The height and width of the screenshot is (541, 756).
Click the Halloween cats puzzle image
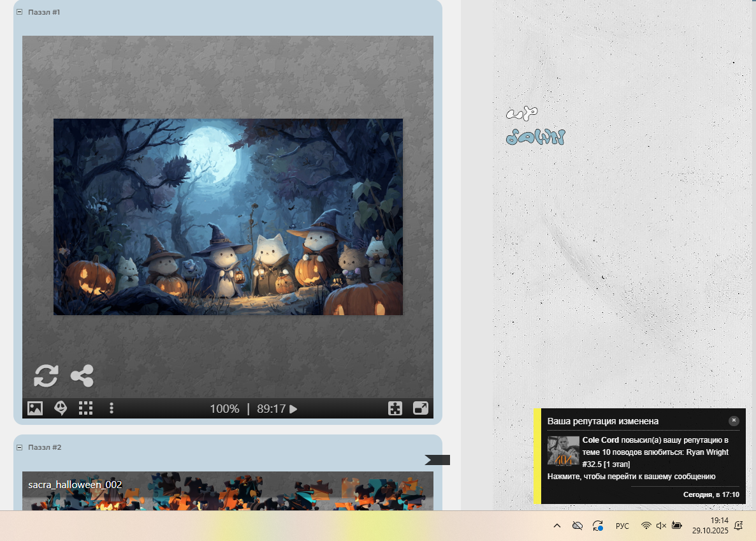pyautogui.click(x=228, y=217)
